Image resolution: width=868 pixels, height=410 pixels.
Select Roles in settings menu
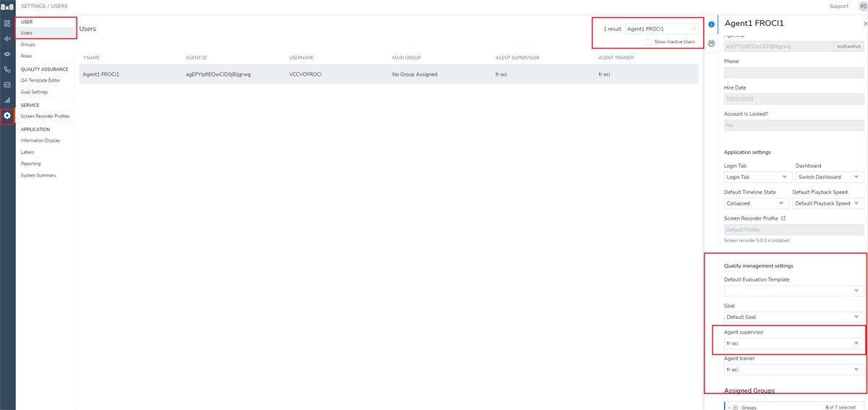point(27,56)
